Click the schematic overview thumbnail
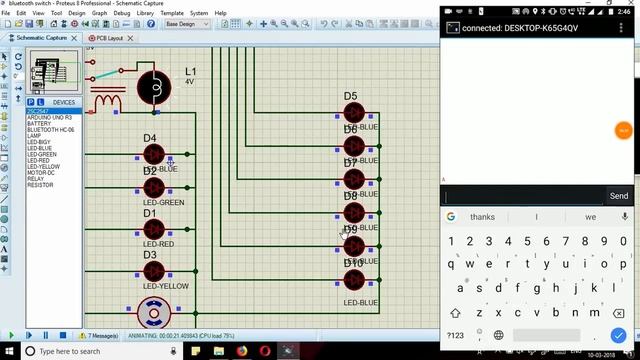Screen dimensions: 640x360 [x=54, y=72]
